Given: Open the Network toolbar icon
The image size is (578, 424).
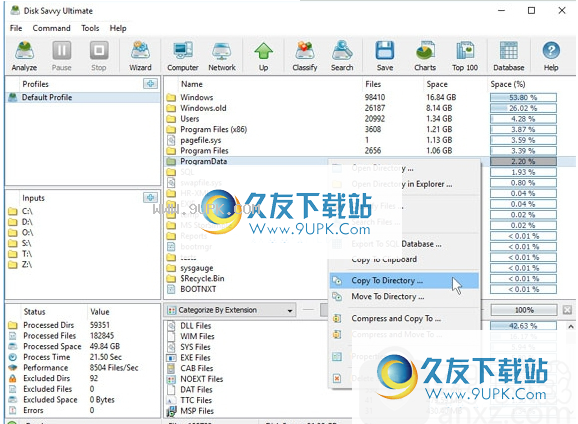Looking at the screenshot, I should pos(222,56).
